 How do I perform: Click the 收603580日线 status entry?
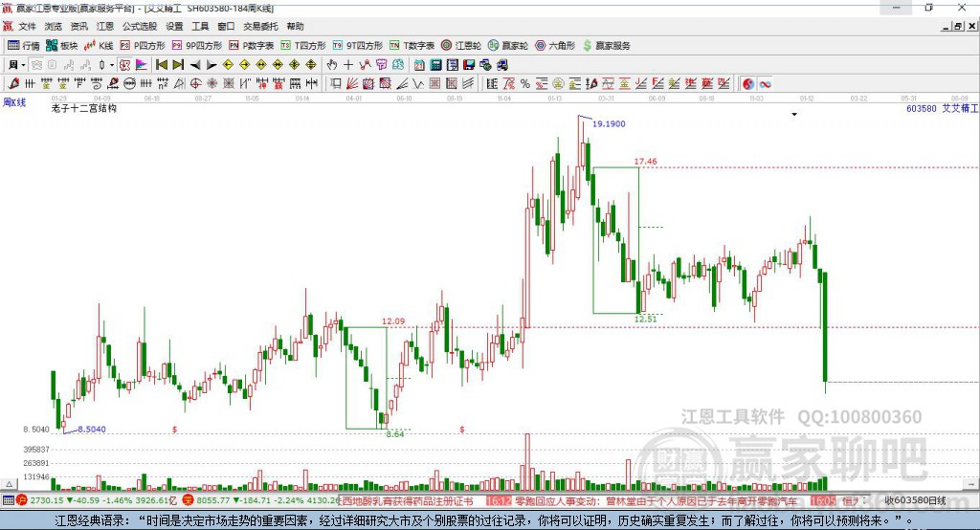click(x=915, y=500)
